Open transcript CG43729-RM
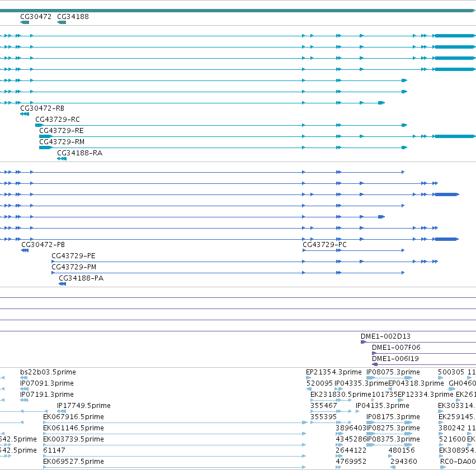Image resolution: width=476 pixels, height=470 pixels. tap(62, 142)
